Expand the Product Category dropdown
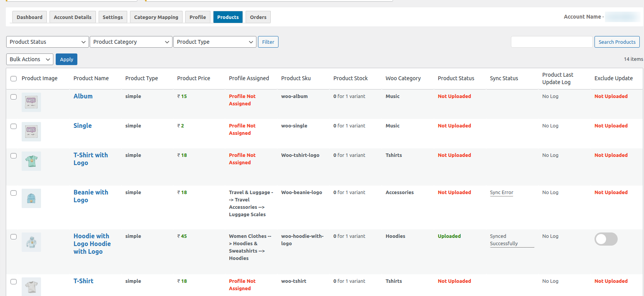644x296 pixels. click(x=131, y=42)
